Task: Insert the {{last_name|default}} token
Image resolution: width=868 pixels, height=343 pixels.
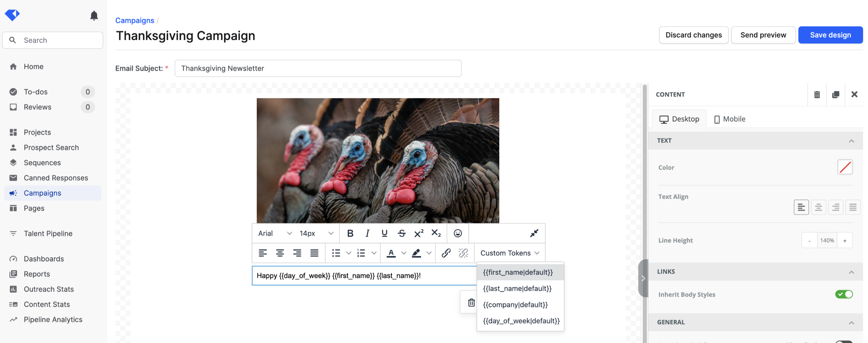Action: [x=520, y=288]
